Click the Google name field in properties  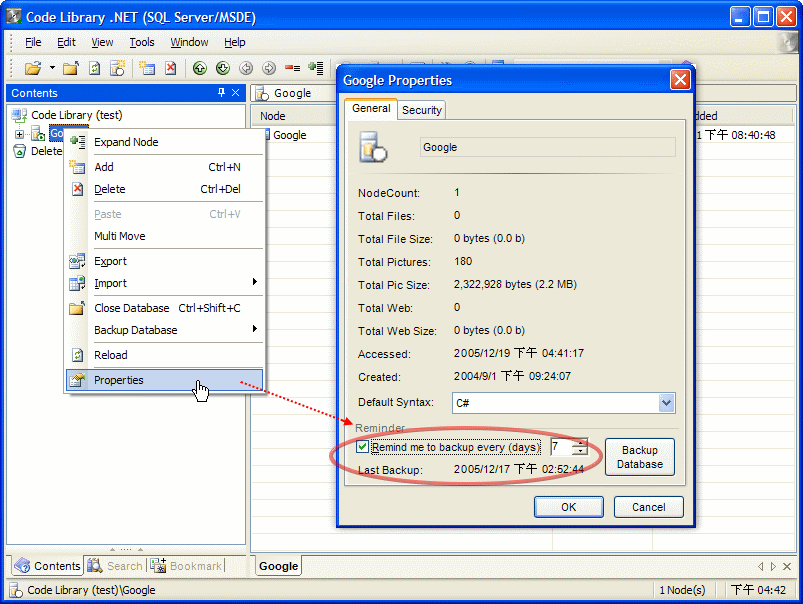coord(547,147)
